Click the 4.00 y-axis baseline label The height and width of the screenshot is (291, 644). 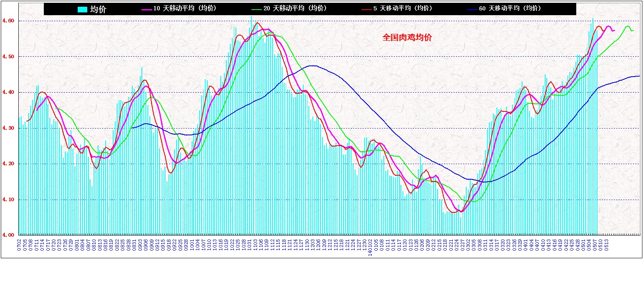click(8, 235)
